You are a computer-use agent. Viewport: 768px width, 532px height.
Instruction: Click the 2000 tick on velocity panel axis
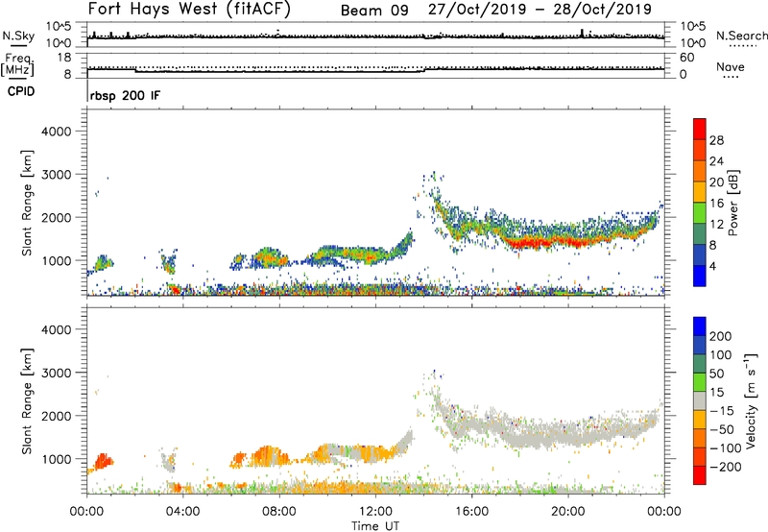[x=56, y=416]
